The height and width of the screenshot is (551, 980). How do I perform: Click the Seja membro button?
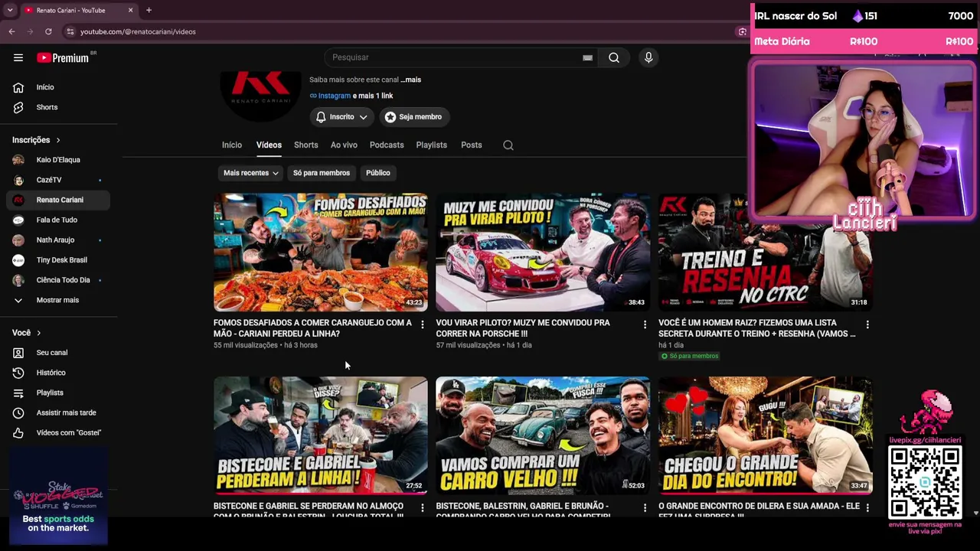pos(413,117)
